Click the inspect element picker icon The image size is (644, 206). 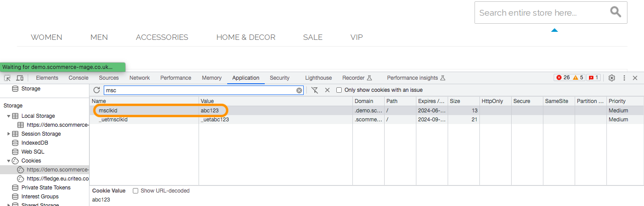click(x=7, y=78)
